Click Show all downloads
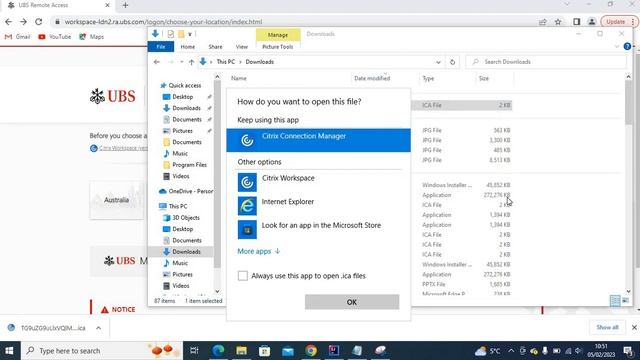Screen dimensions: 640x360 pos(607,327)
